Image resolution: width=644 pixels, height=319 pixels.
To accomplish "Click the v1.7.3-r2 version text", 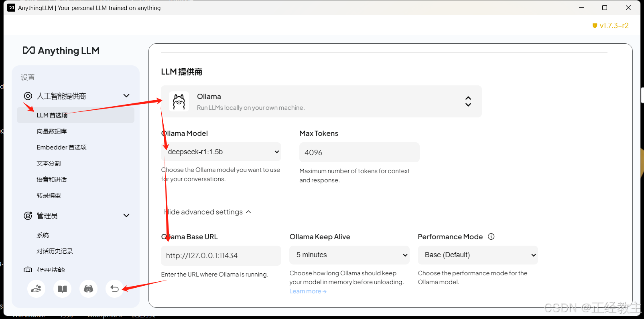I will pos(614,26).
